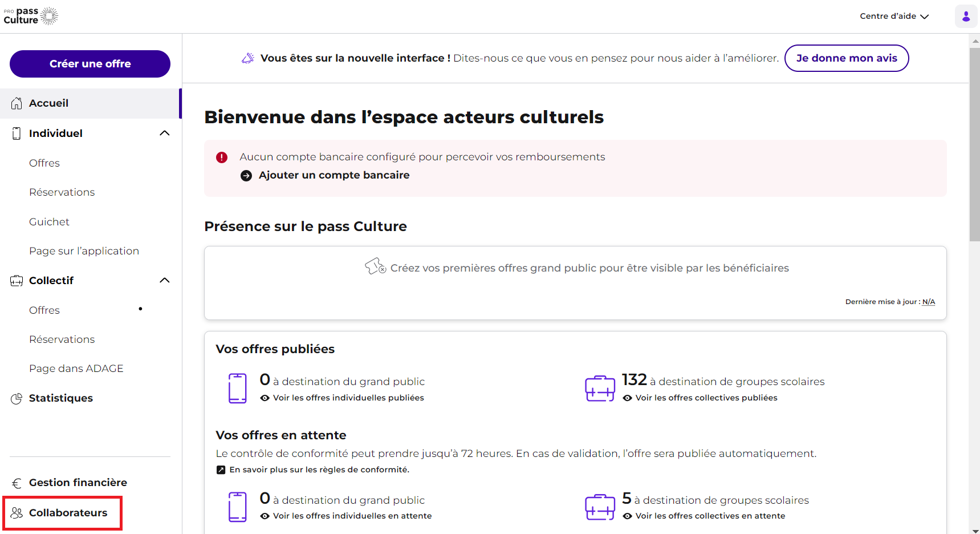Click the heading Bienvenue dans l'espace acteurs culturels
Image resolution: width=980 pixels, height=534 pixels.
click(x=404, y=117)
